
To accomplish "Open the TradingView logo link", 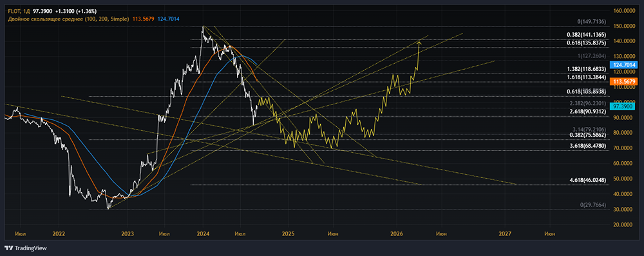I will [26, 248].
